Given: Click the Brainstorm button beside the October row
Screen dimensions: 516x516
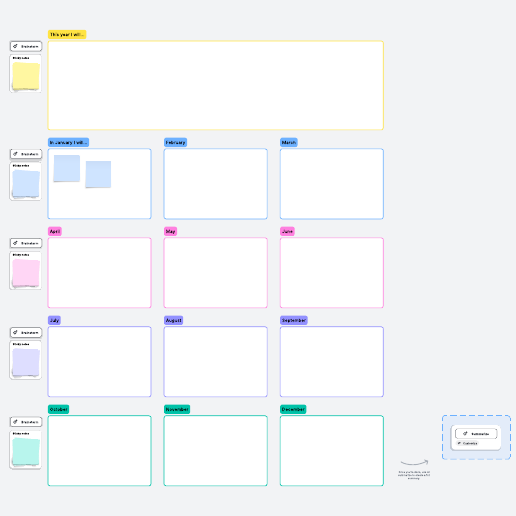Looking at the screenshot, I should pyautogui.click(x=26, y=422).
